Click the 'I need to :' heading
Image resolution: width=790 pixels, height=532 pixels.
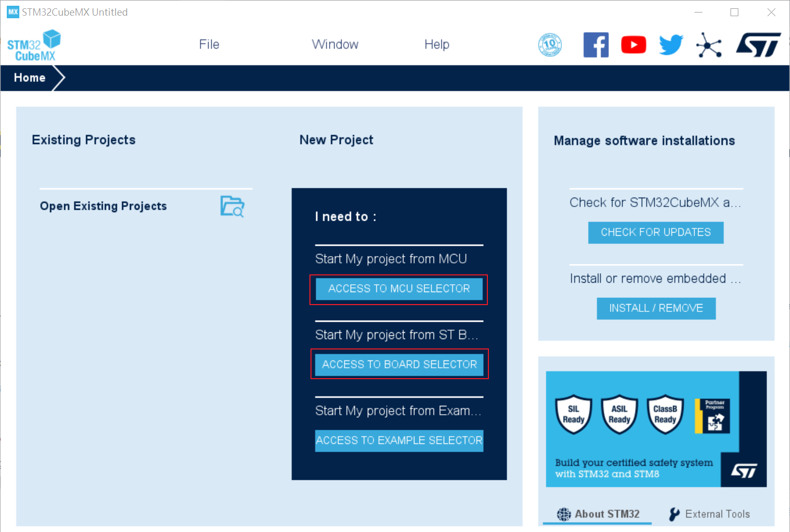pos(345,216)
